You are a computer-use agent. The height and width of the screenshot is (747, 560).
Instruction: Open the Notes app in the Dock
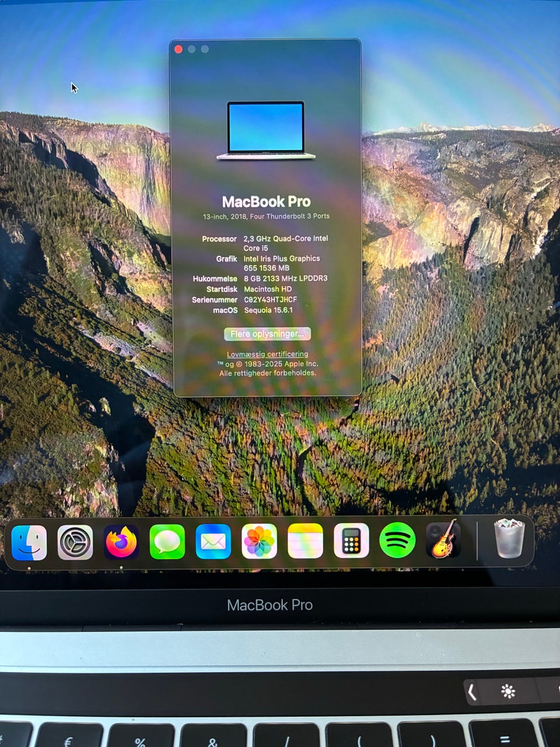305,542
